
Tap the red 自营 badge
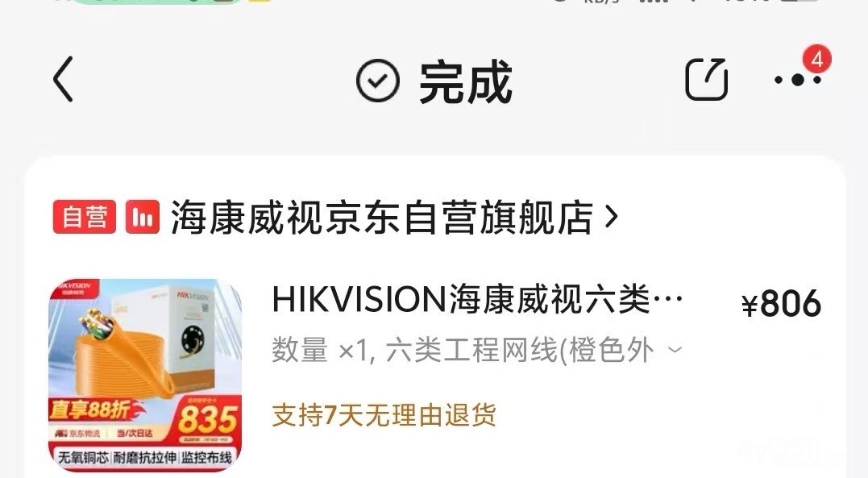85,217
